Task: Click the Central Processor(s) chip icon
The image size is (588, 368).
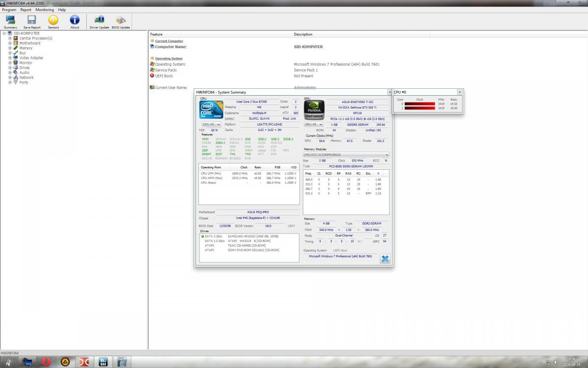Action: click(x=16, y=38)
